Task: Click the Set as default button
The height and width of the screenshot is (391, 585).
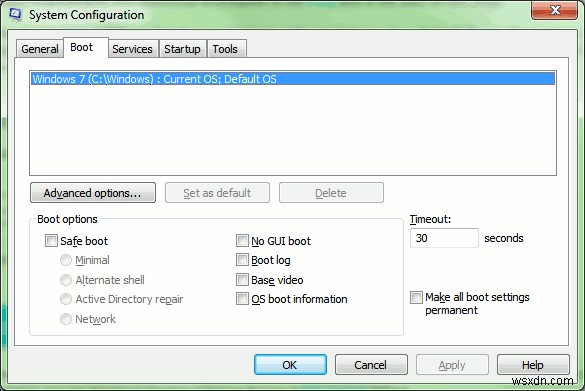Action: 217,193
